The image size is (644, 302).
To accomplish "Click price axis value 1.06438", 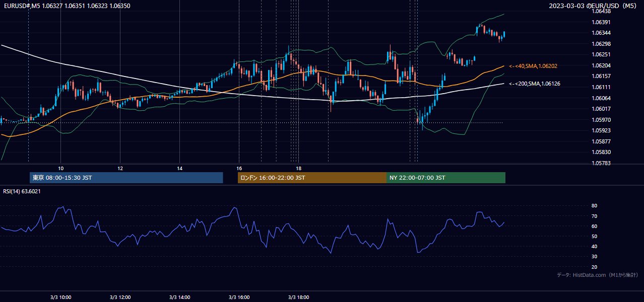I will 601,11.
